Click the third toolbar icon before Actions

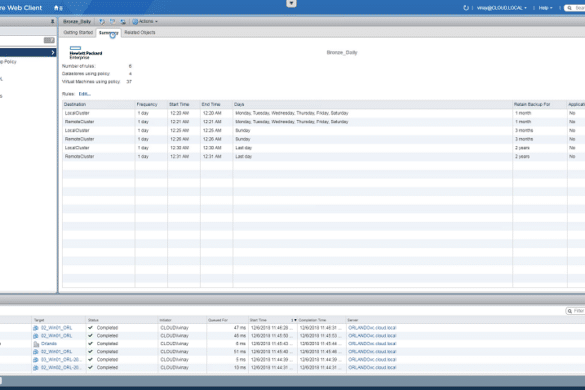pos(123,22)
